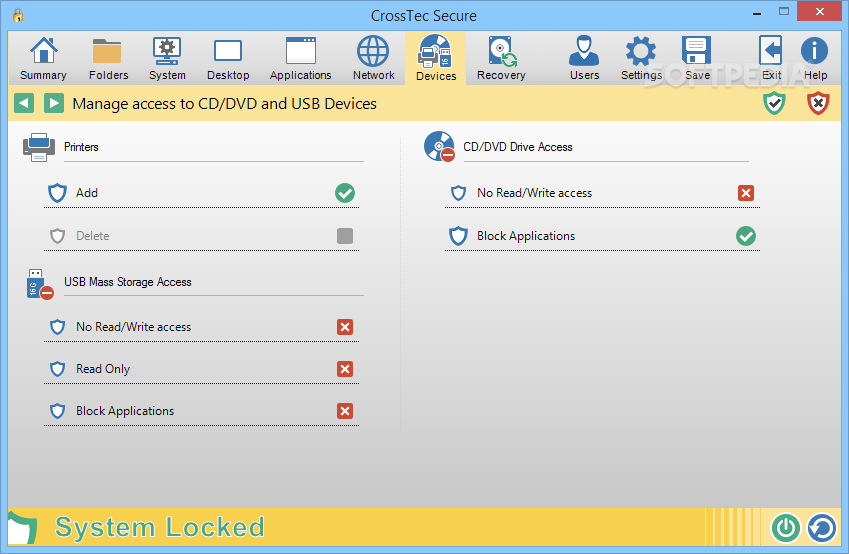The width and height of the screenshot is (849, 554).
Task: Open the Users section
Action: point(584,58)
